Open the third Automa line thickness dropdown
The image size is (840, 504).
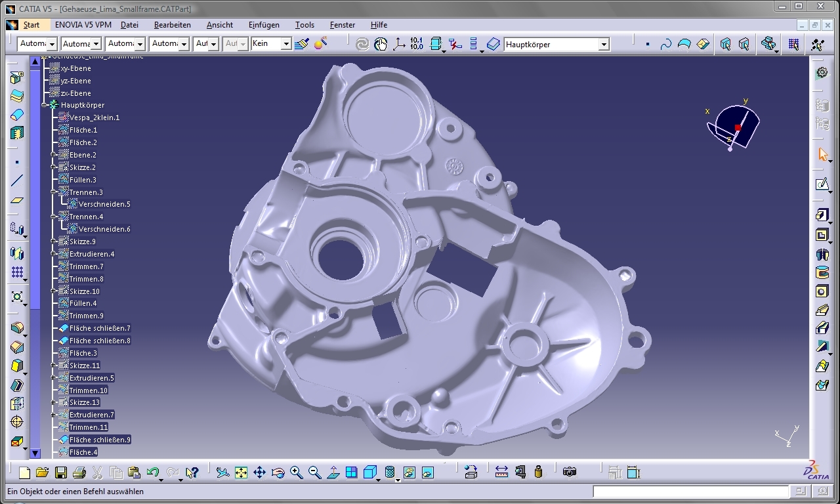pyautogui.click(x=140, y=44)
